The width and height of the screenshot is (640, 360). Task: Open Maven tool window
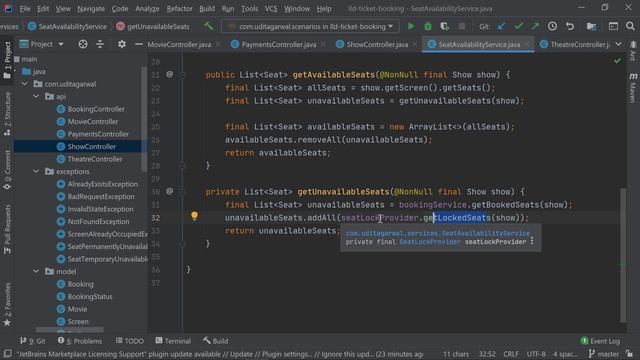633,88
